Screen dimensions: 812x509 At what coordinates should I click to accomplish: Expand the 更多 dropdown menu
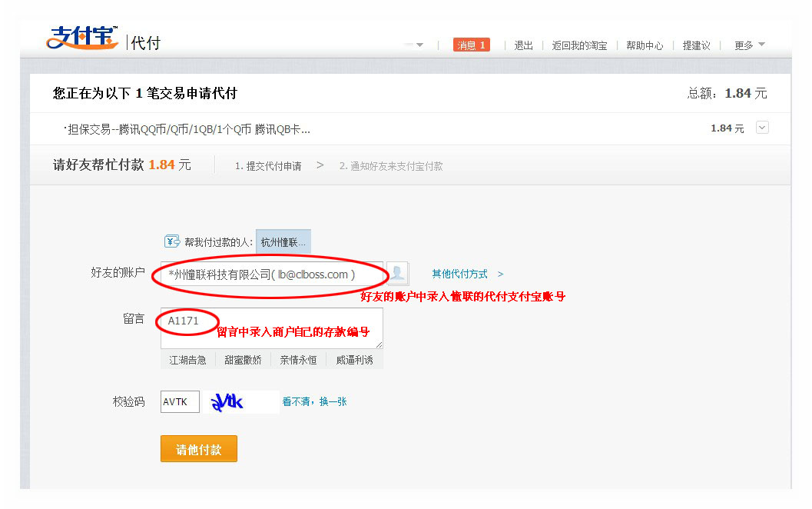click(749, 45)
